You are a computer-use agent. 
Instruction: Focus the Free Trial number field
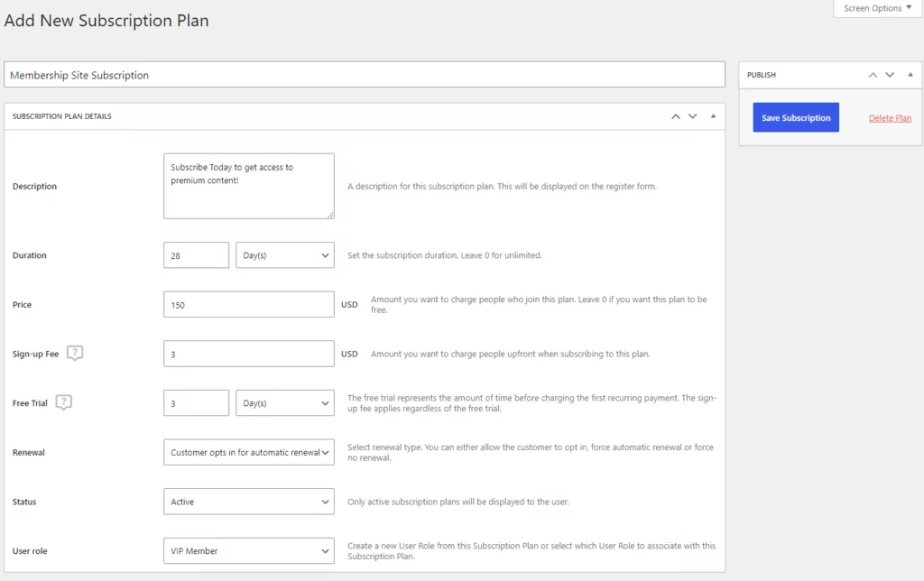pos(196,403)
